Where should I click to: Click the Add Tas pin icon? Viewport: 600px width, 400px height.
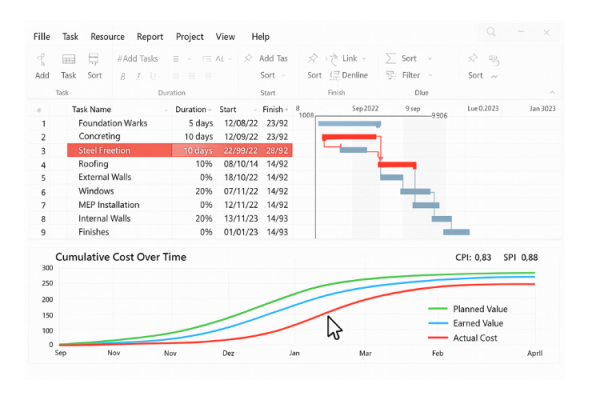coord(248,59)
